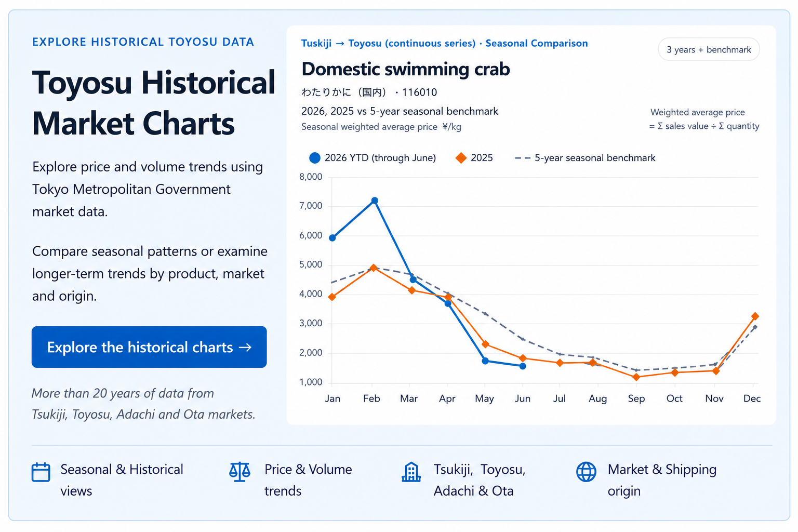This screenshot has width=798, height=532.
Task: Click the 2026, 2025 vs 5-year seasonal benchmark subtitle
Action: [400, 111]
